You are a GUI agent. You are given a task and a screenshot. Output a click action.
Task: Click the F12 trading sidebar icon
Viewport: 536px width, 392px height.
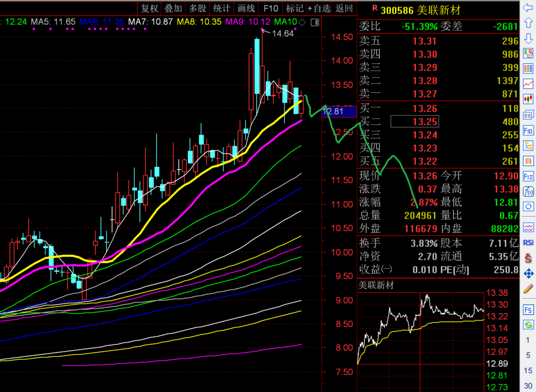528,176
